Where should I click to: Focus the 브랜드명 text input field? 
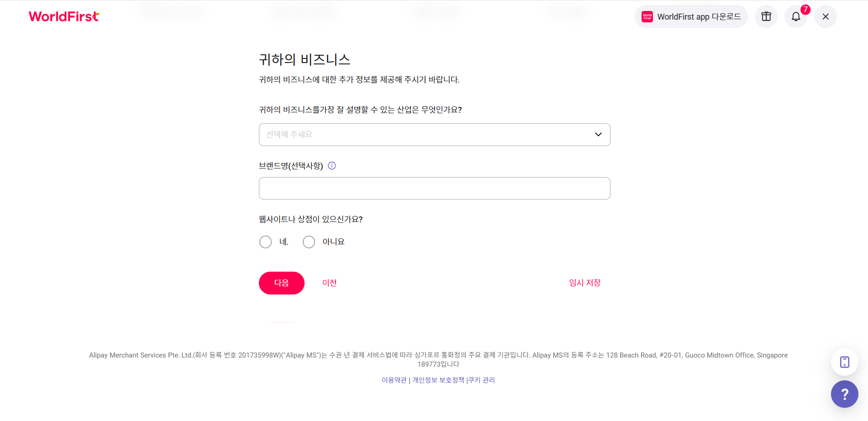click(435, 188)
